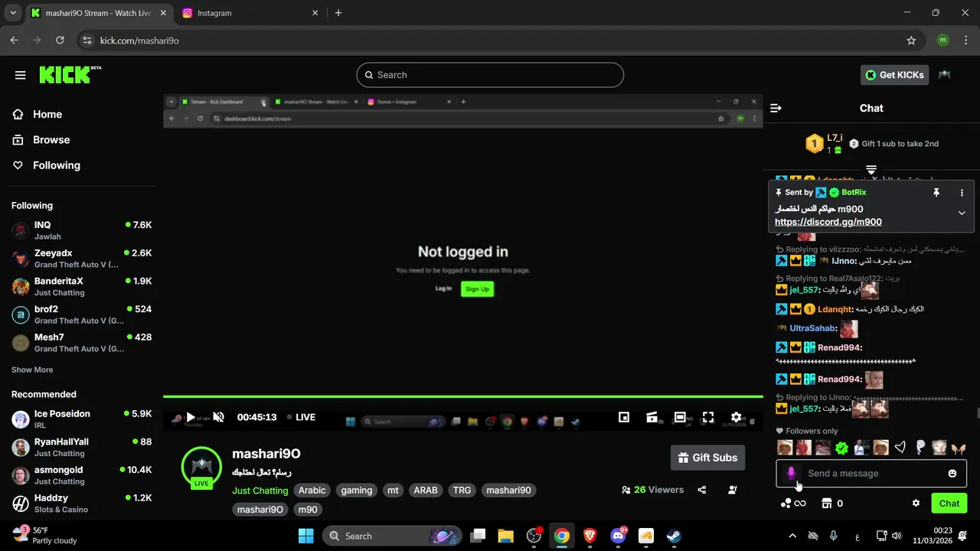This screenshot has height=551, width=980.
Task: Jump to LIVE position
Action: pyautogui.click(x=301, y=417)
